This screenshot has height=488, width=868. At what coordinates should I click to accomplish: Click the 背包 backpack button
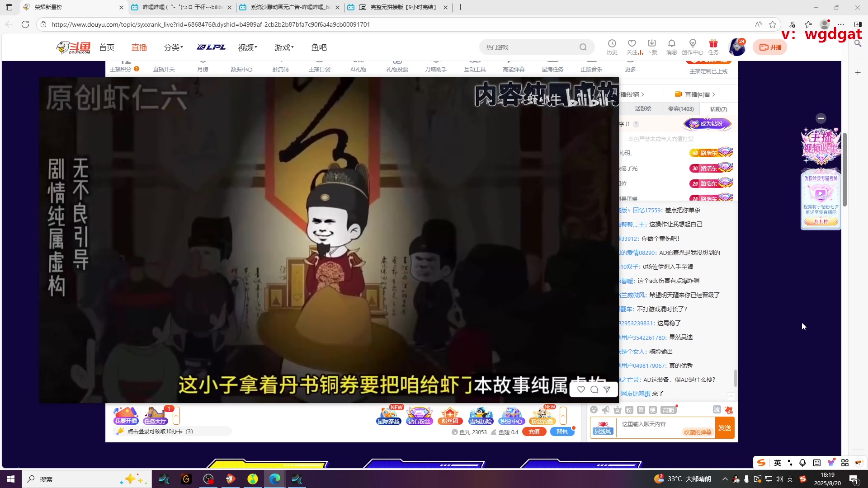point(562,432)
